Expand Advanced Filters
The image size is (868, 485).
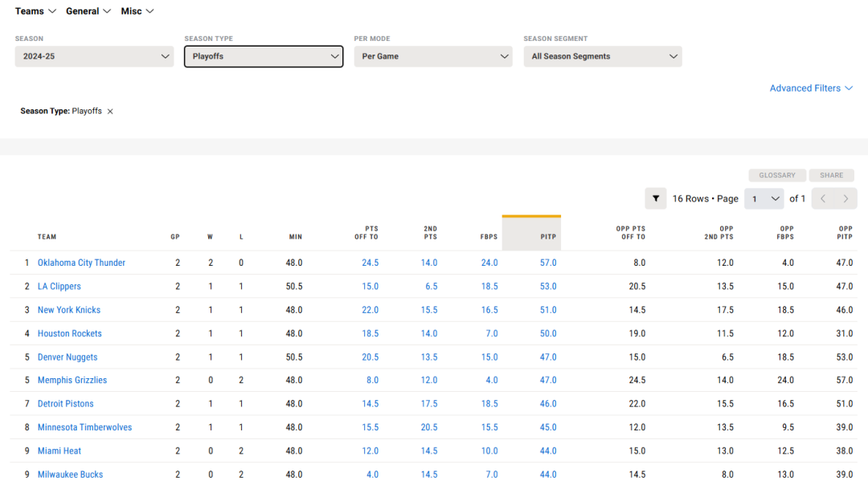[811, 88]
